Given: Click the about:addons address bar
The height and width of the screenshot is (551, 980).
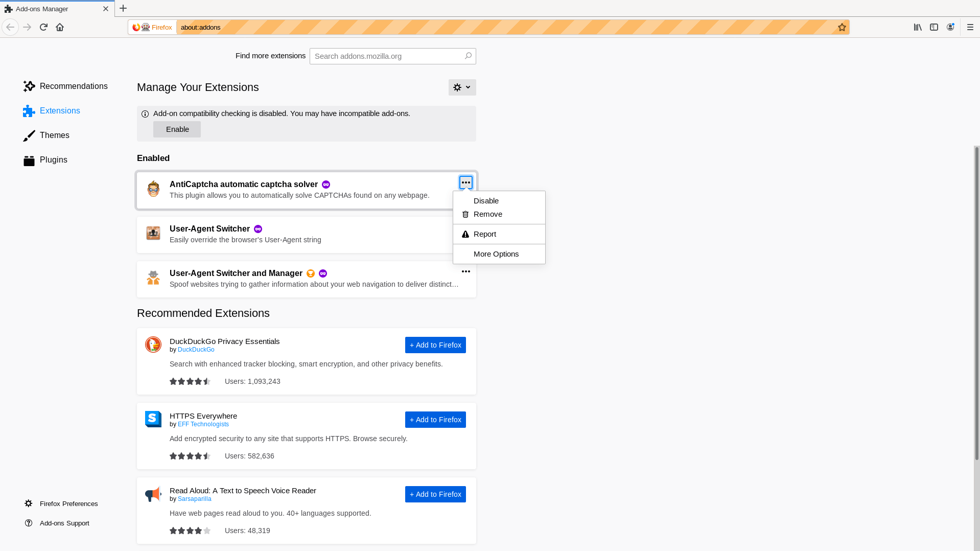Looking at the screenshot, I should click(506, 27).
